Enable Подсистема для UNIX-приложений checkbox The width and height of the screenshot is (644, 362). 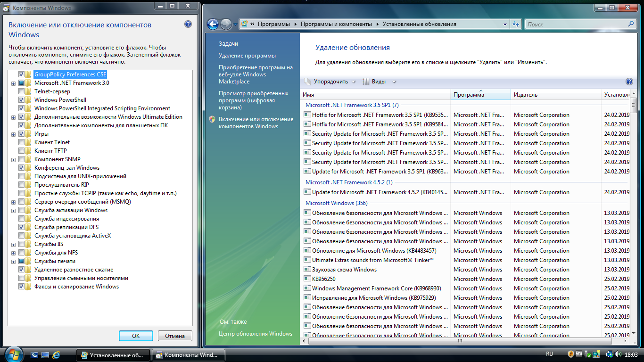click(22, 176)
